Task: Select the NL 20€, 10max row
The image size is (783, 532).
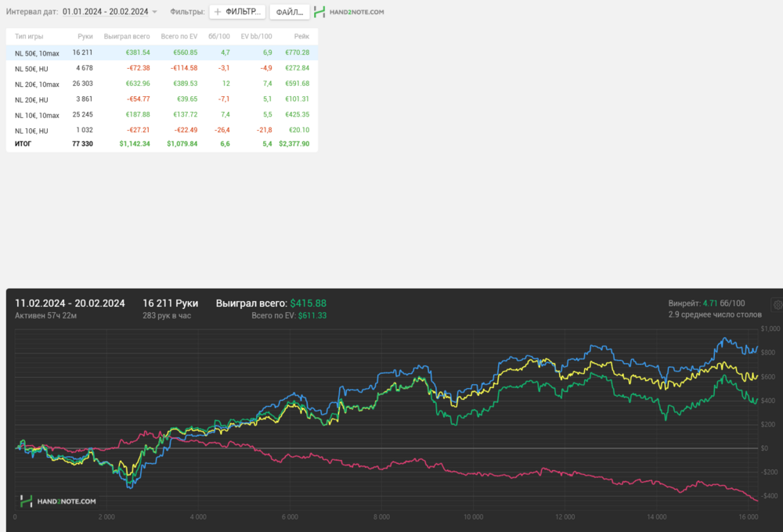Action: 162,84
